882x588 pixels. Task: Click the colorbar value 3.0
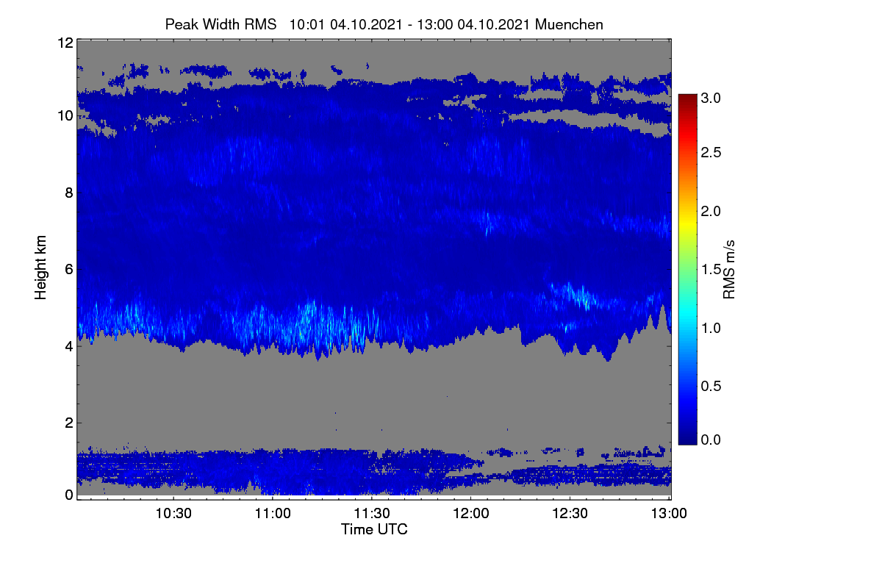pos(710,97)
